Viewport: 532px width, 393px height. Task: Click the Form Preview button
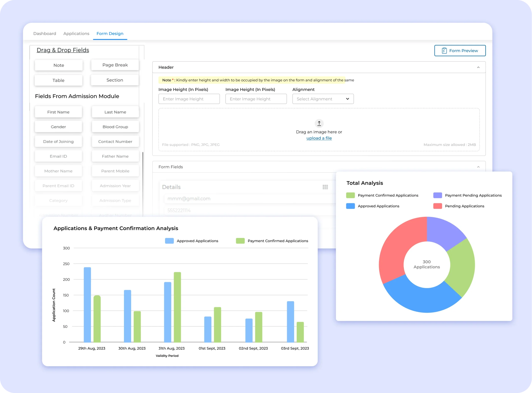coord(460,51)
